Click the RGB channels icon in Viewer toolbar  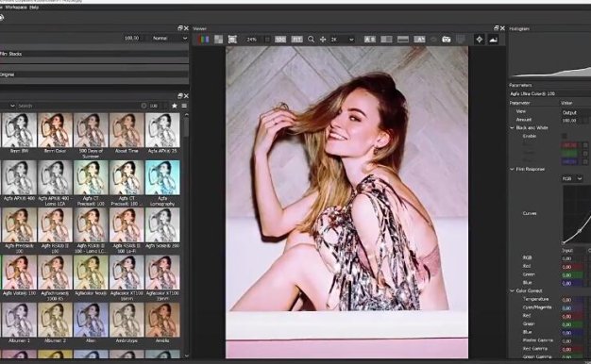pos(204,40)
